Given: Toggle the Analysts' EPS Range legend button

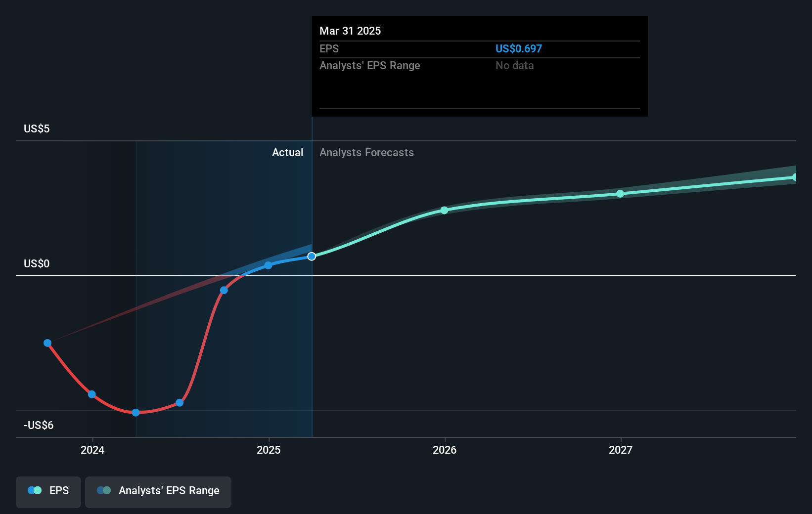Looking at the screenshot, I should pyautogui.click(x=158, y=492).
